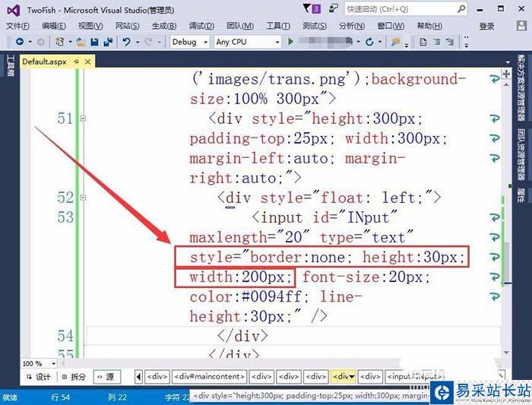Collapse the code block at line 52
Image resolution: width=532 pixels, height=405 pixels.
[x=83, y=198]
